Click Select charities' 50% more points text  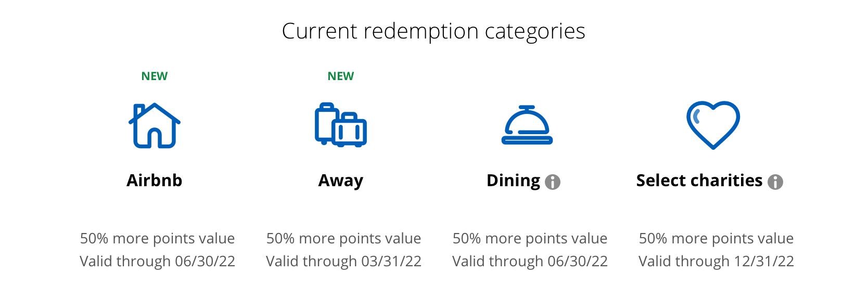pyautogui.click(x=716, y=238)
